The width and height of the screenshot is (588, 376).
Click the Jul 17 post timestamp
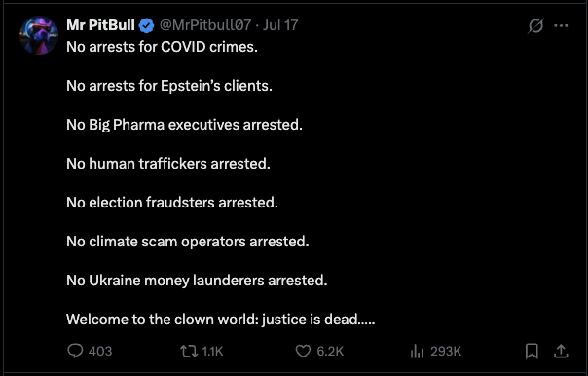[280, 25]
